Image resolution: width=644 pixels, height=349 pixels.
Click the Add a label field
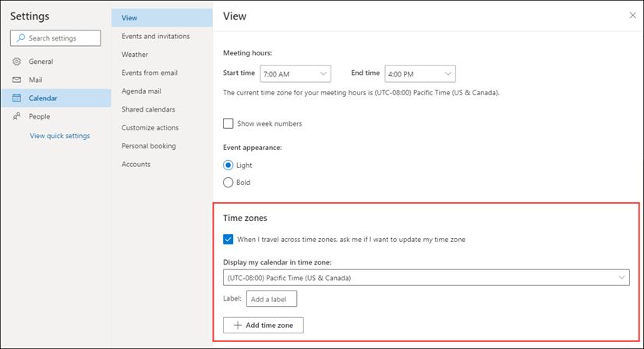(271, 299)
